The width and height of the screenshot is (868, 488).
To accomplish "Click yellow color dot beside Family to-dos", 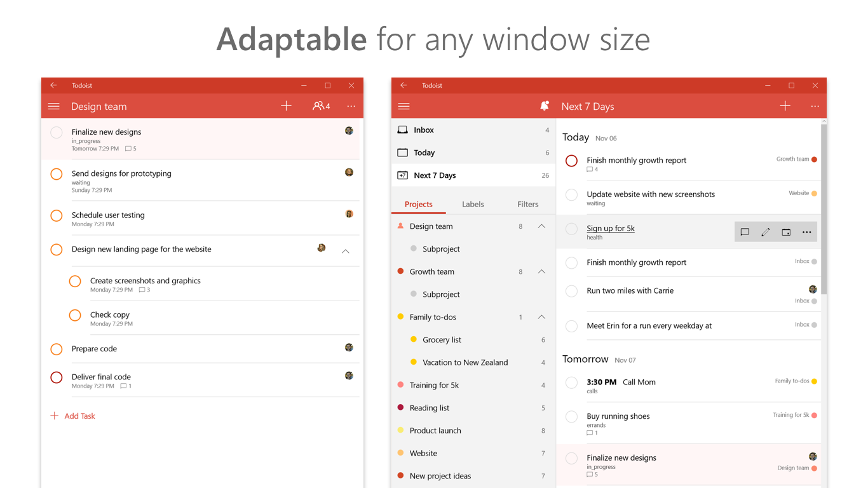I will click(400, 317).
